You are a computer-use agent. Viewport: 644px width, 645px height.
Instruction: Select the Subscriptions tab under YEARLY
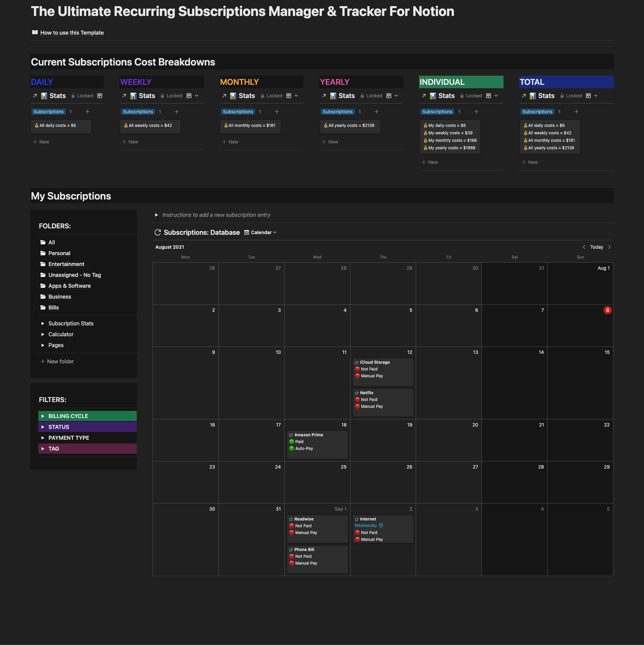click(338, 111)
